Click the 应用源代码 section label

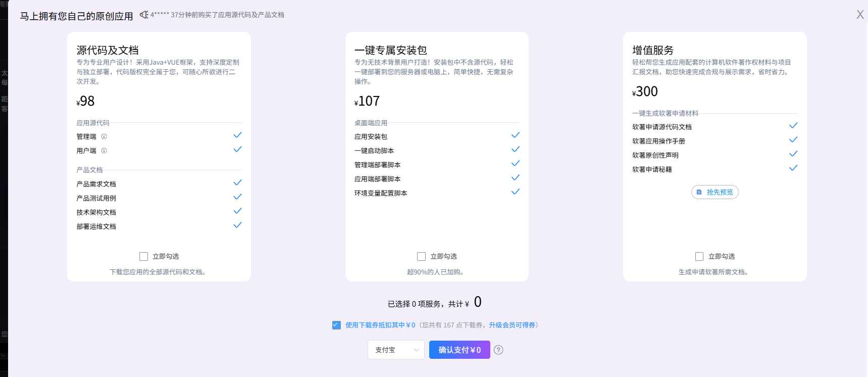coord(93,123)
